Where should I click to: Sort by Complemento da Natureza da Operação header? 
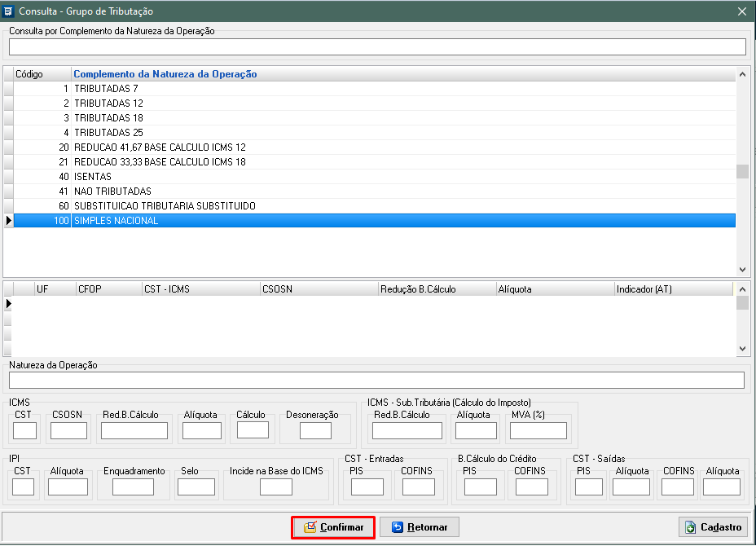165,74
